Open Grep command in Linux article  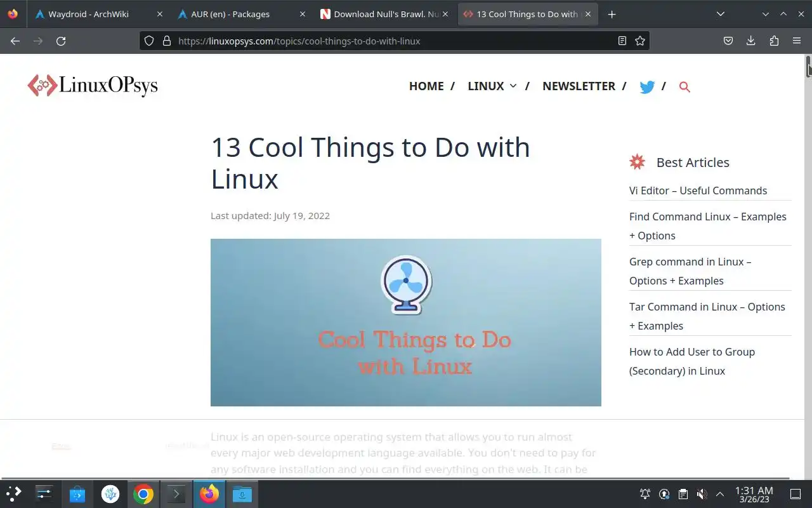[690, 271]
